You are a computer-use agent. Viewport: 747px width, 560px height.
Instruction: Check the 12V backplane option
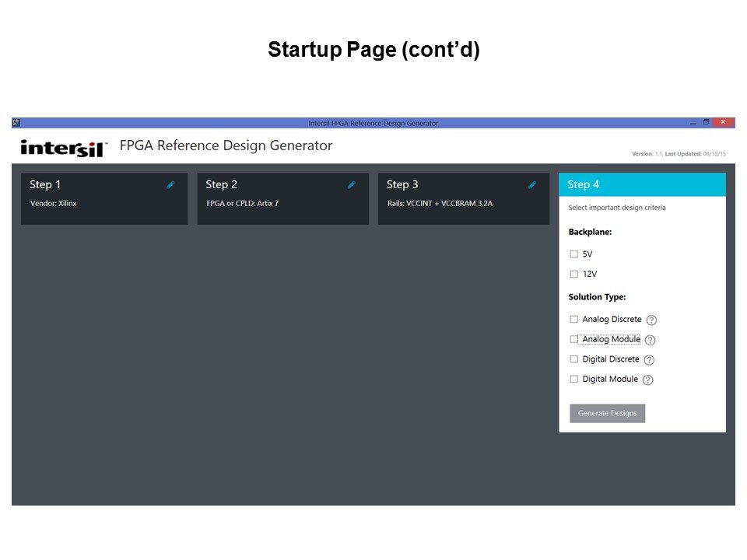tap(574, 275)
